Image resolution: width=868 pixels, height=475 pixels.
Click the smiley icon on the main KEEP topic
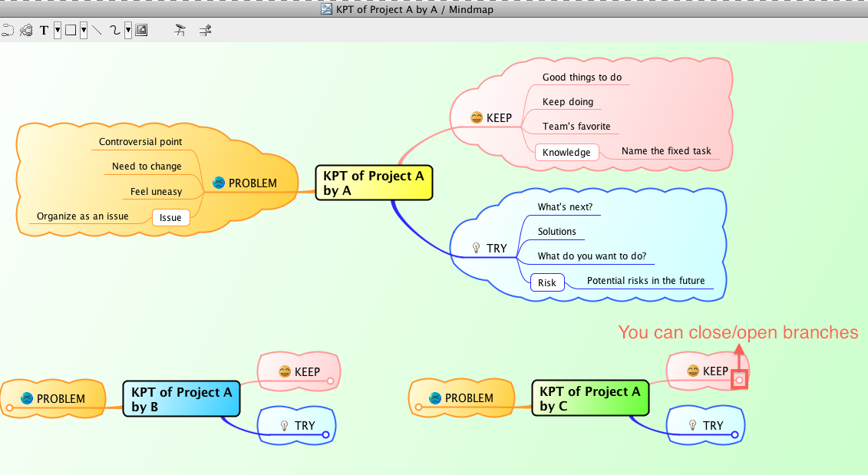tap(477, 118)
